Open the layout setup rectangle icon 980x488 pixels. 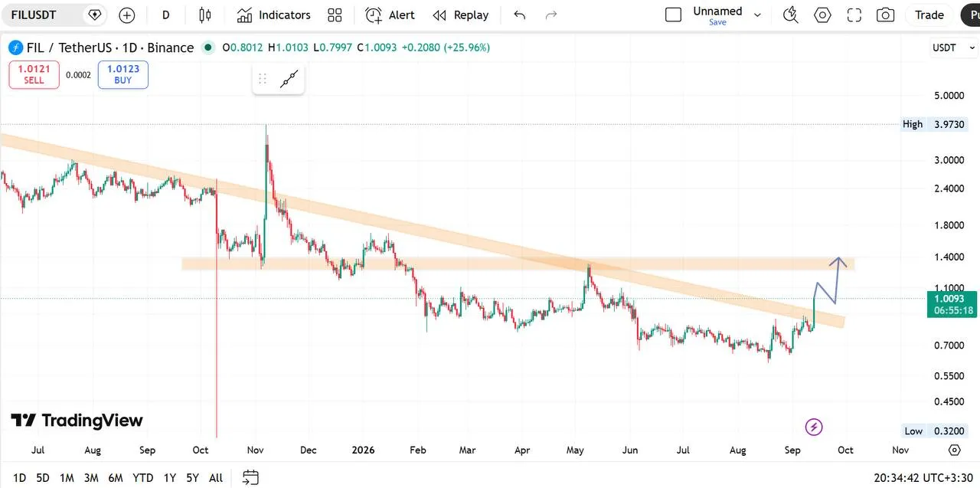[x=674, y=15]
